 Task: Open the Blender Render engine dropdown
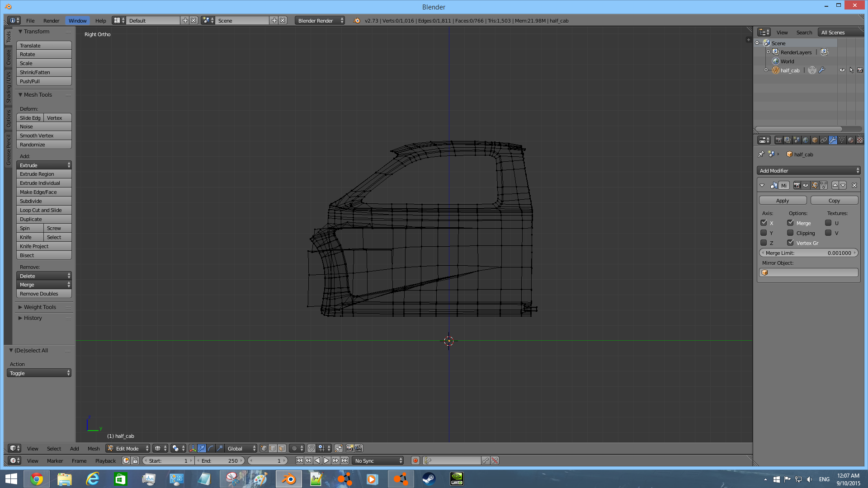tap(320, 20)
